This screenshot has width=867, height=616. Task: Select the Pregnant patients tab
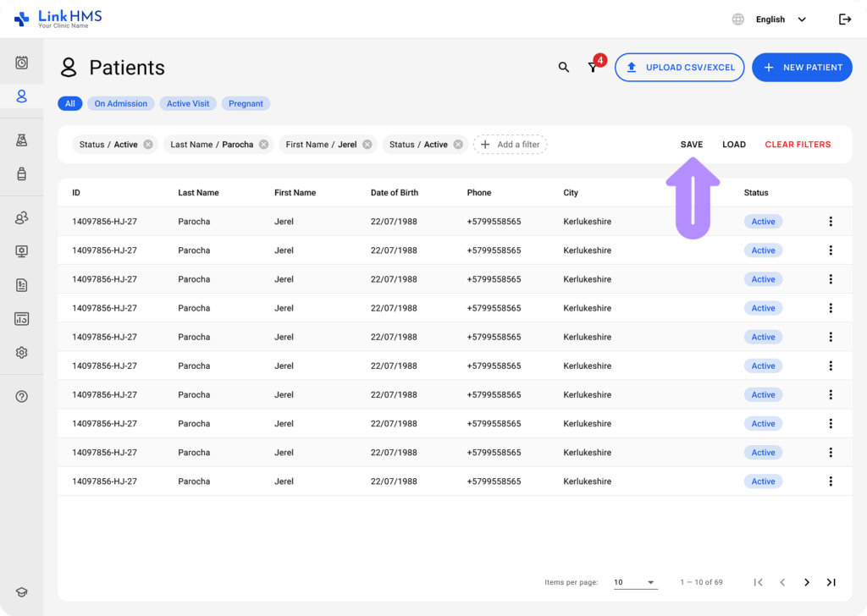coord(246,103)
